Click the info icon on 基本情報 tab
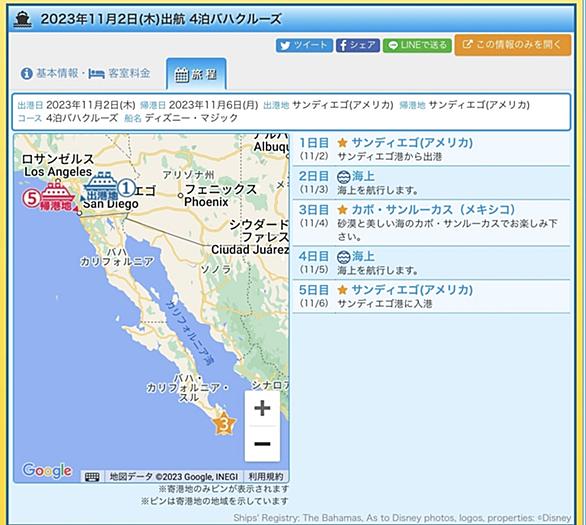Viewport: 586px width, 525px height. point(26,74)
